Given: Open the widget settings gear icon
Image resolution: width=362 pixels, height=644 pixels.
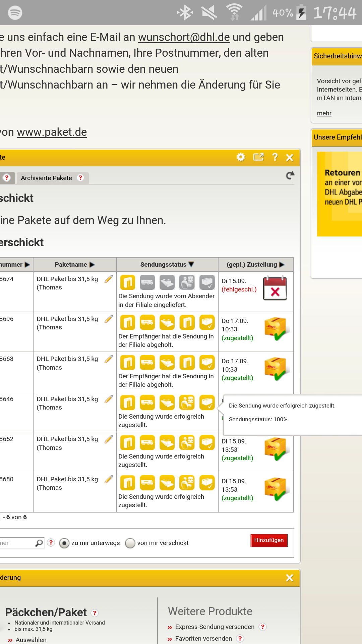Looking at the screenshot, I should (x=241, y=157).
